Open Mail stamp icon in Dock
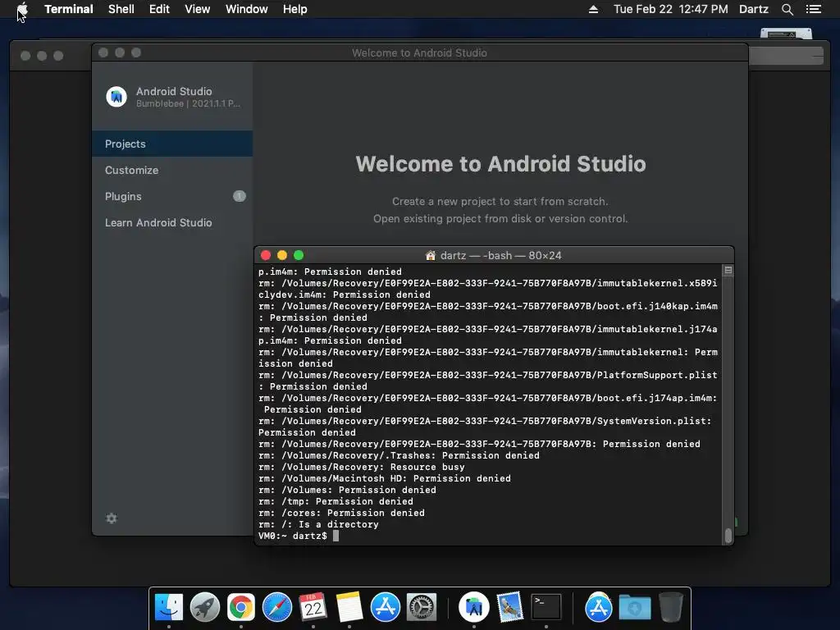 tap(509, 607)
